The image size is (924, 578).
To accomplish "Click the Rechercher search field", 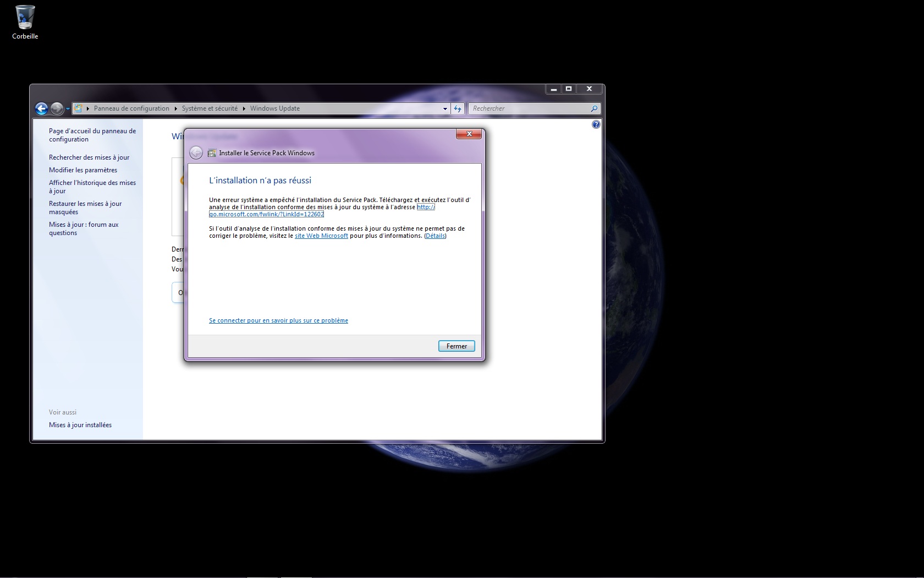I will (x=528, y=108).
